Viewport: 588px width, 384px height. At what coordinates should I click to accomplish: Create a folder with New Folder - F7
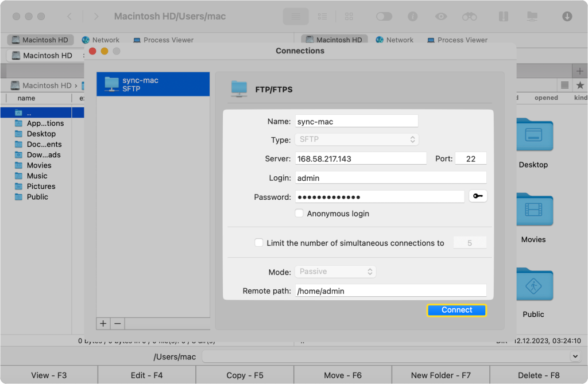[x=440, y=375]
